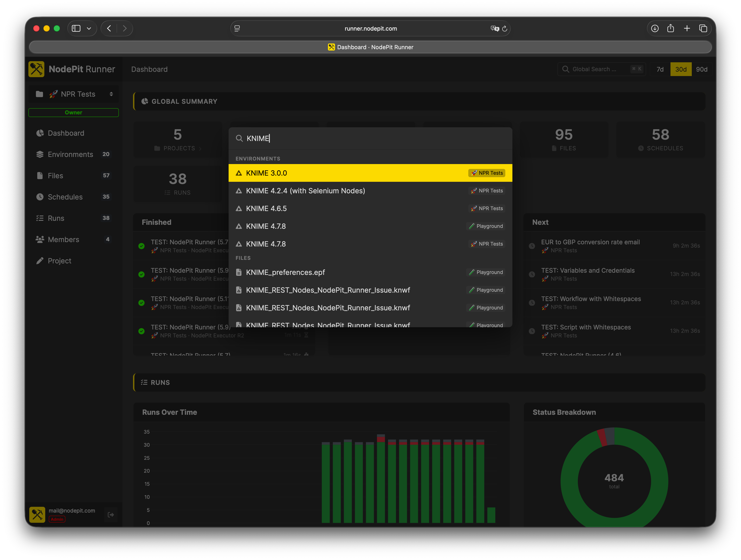Click the translate icon in address bar
741x560 pixels.
pyautogui.click(x=495, y=28)
